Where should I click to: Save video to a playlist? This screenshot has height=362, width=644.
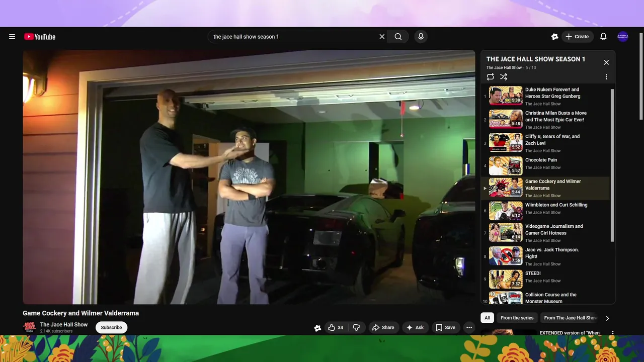point(445,327)
